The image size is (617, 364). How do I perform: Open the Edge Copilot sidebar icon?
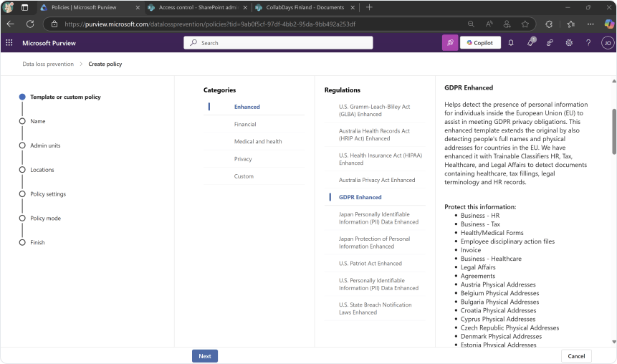[x=608, y=24]
